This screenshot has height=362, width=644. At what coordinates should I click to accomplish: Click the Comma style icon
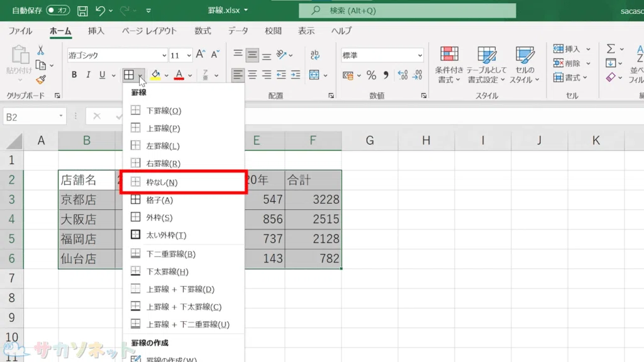[x=386, y=75]
